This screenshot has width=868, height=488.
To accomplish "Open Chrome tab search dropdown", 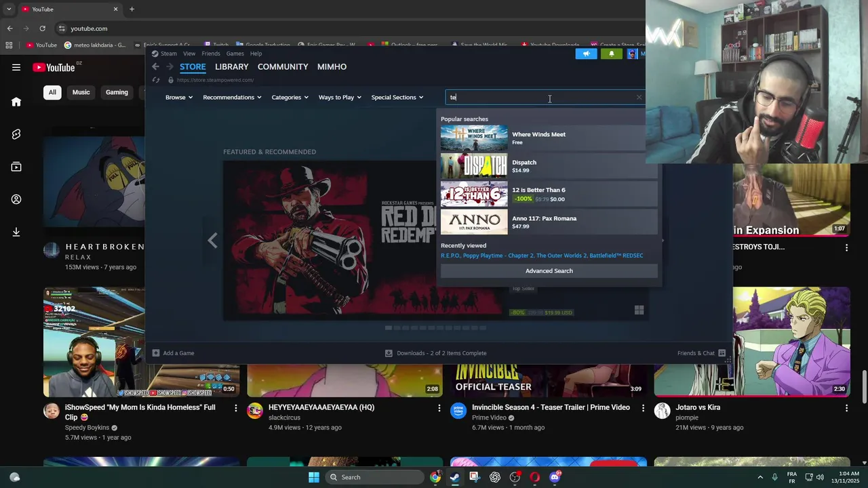I will pos(9,9).
